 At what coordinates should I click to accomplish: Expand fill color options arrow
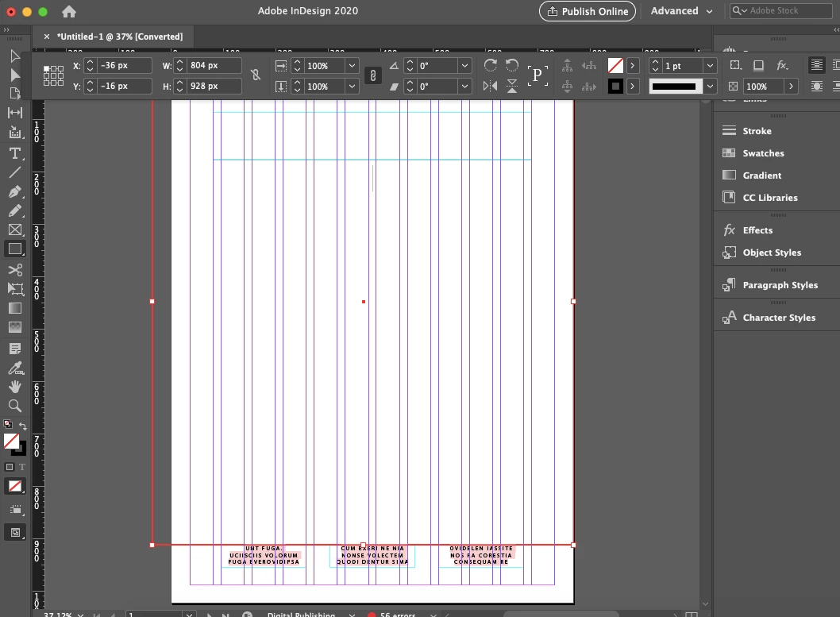click(x=632, y=66)
